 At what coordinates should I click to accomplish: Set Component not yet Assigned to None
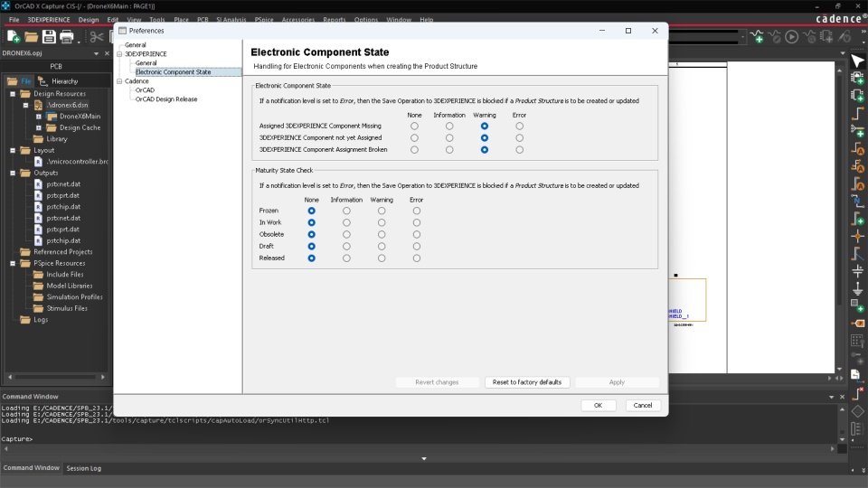click(414, 137)
